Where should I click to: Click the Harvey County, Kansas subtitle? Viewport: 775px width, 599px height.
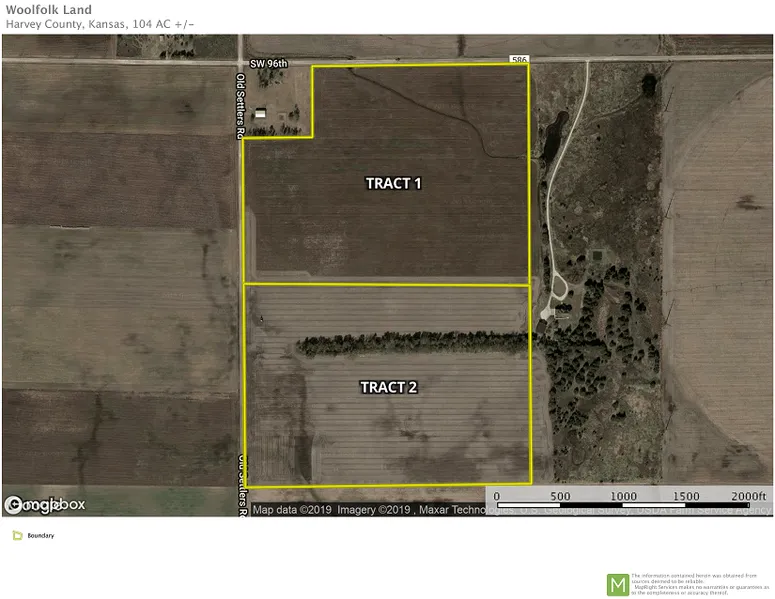tap(105, 24)
